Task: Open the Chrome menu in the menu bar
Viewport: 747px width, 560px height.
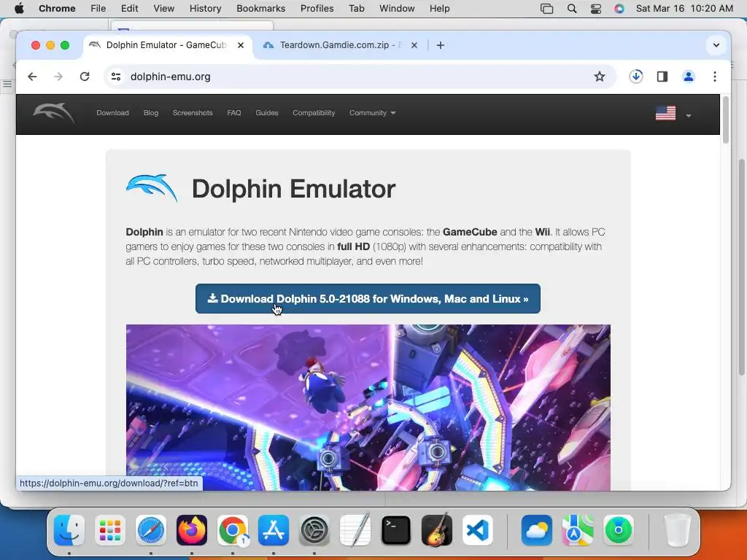Action: pos(57,9)
